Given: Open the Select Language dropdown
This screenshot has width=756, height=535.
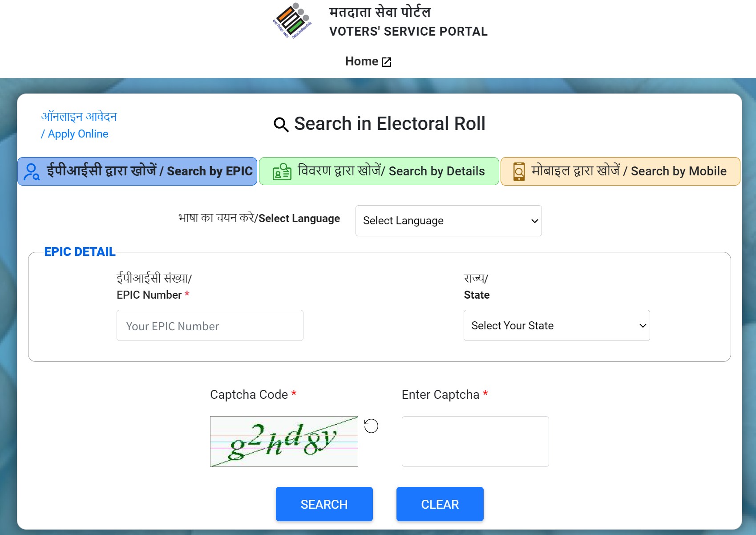Looking at the screenshot, I should pyautogui.click(x=449, y=221).
